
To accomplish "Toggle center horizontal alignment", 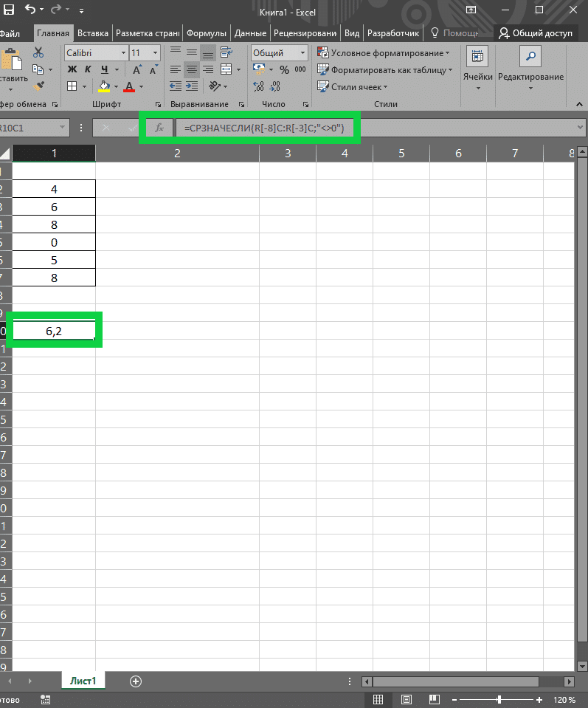I will point(192,69).
